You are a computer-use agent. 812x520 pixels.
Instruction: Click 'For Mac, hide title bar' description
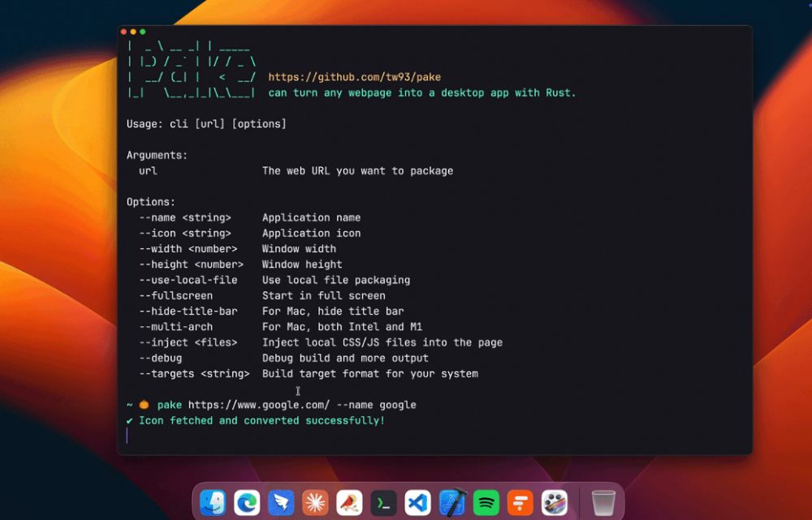332,311
